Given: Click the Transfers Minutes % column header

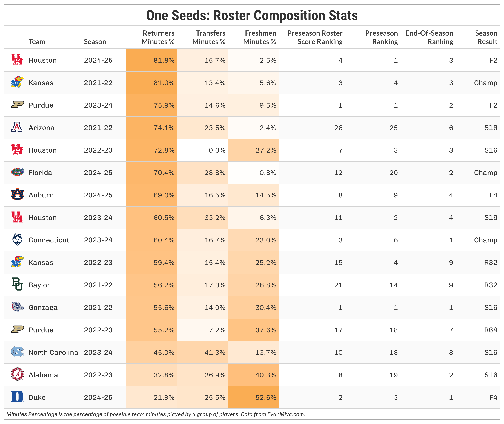Looking at the screenshot, I should point(209,37).
